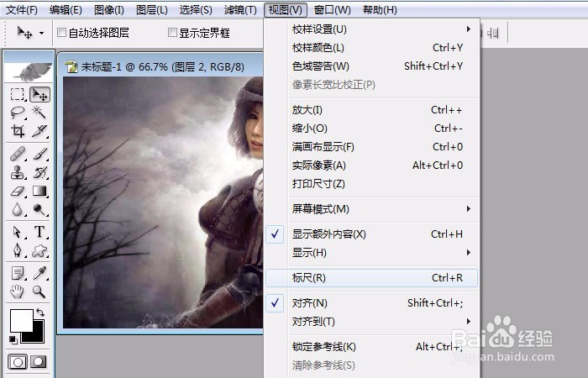Click the swap foreground/background colors arrow
This screenshot has height=378, width=588.
(x=40, y=312)
